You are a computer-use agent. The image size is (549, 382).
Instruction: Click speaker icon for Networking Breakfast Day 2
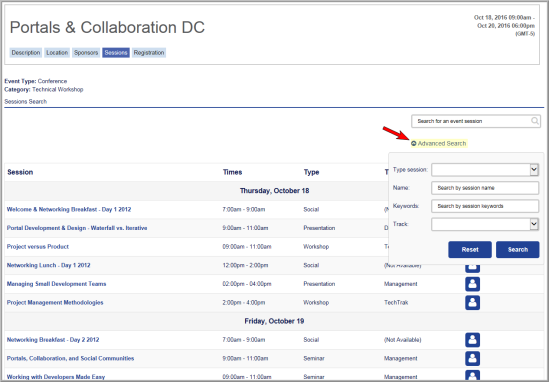[472, 340]
